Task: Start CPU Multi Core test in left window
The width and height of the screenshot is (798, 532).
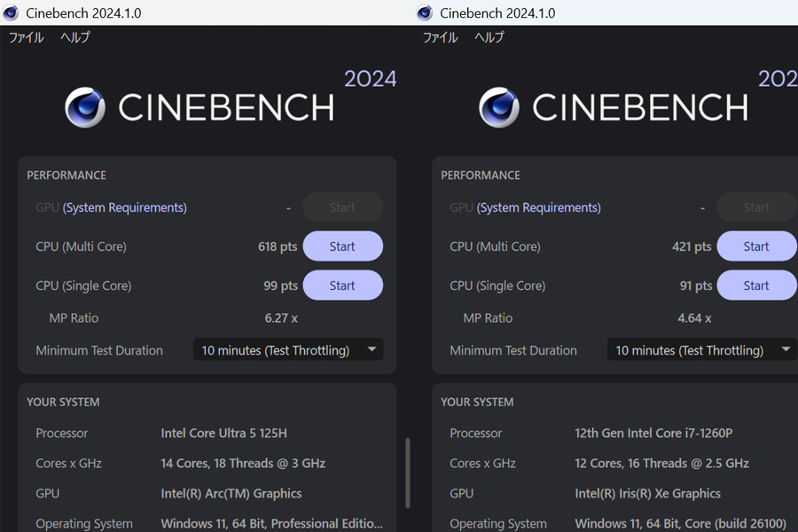Action: click(x=342, y=246)
